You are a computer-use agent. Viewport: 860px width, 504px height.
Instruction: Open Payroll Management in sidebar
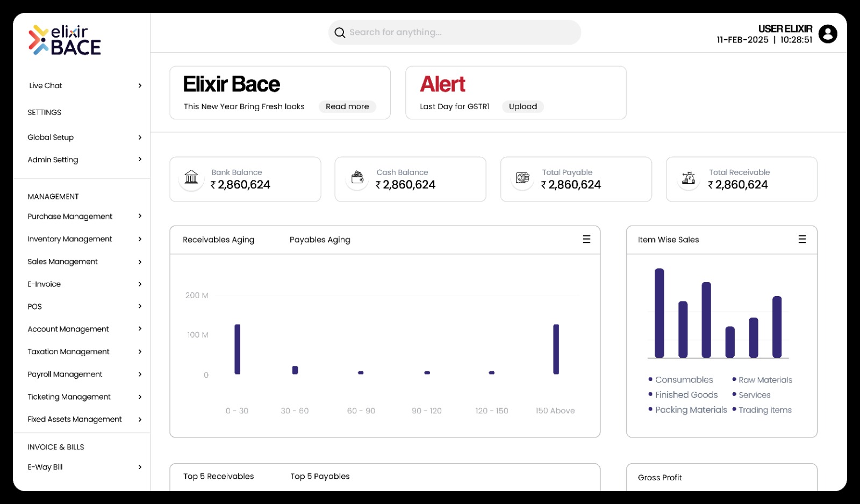tap(65, 374)
